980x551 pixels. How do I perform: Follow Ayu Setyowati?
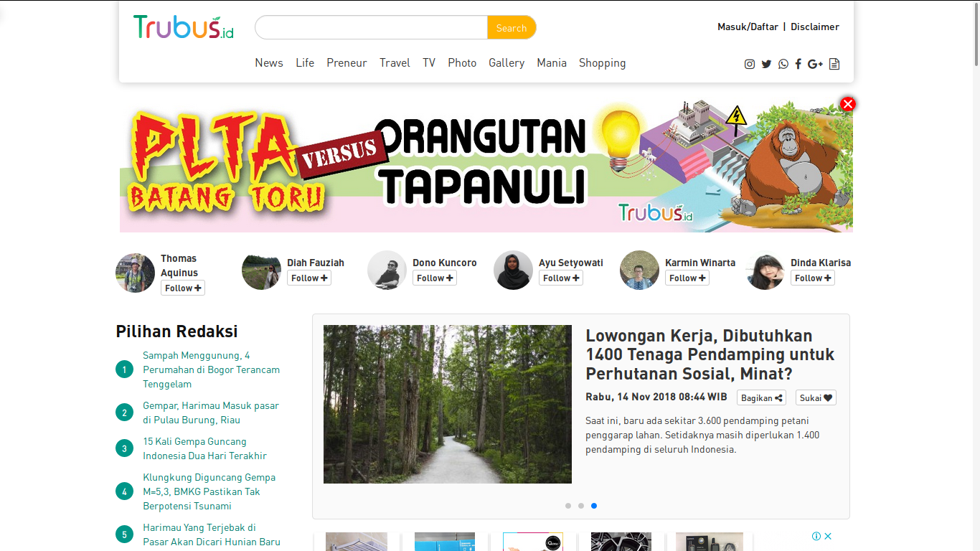pyautogui.click(x=561, y=278)
